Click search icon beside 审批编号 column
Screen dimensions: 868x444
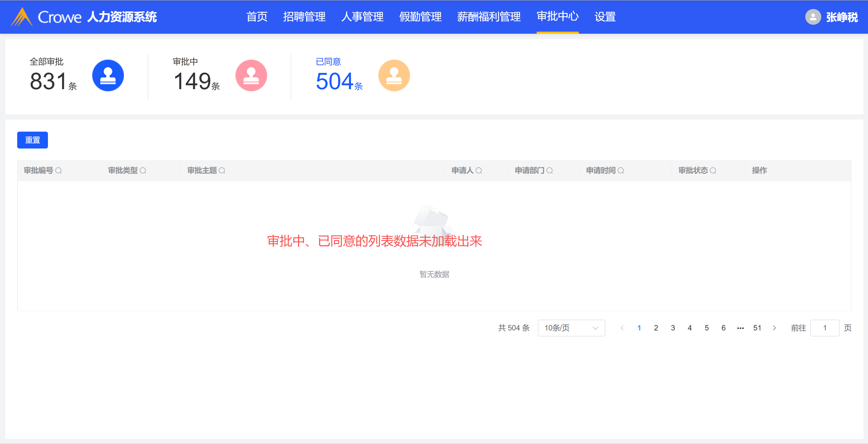[x=58, y=171]
